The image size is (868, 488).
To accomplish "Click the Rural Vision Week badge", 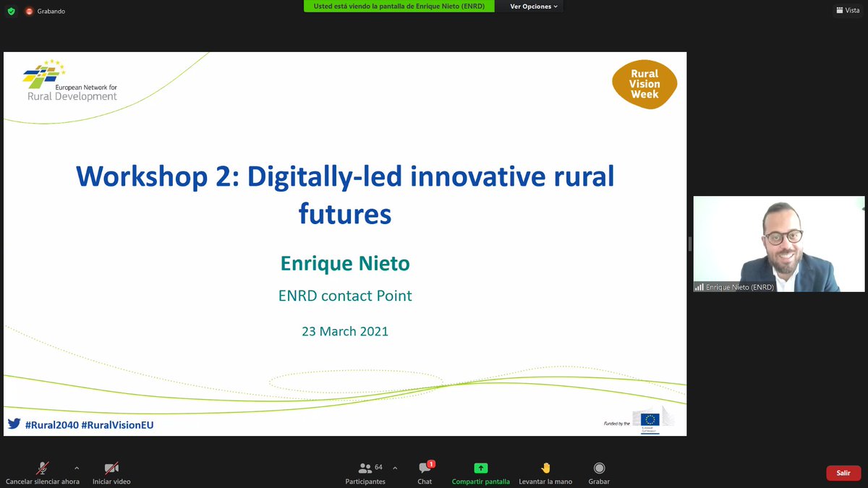I will pyautogui.click(x=644, y=84).
